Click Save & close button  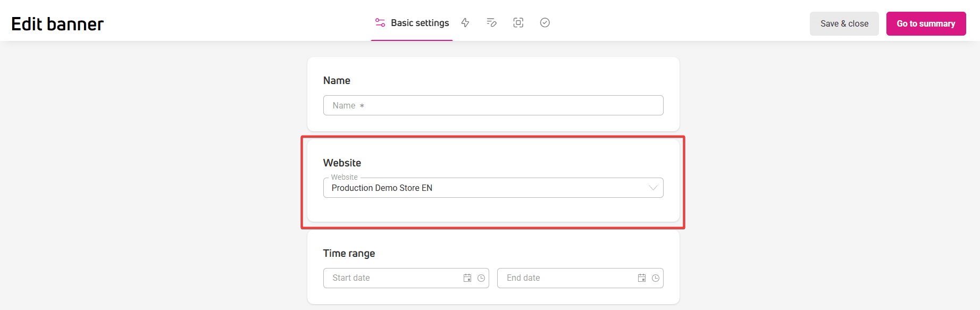[844, 23]
